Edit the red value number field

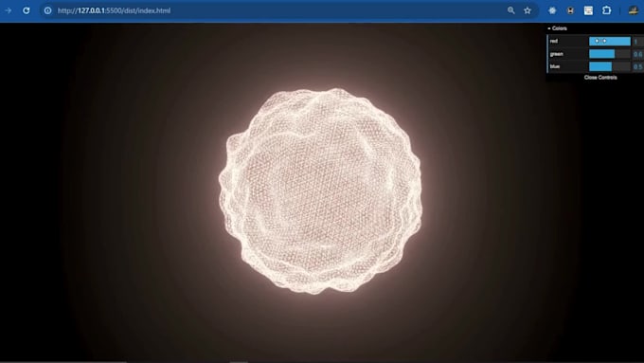coord(637,41)
